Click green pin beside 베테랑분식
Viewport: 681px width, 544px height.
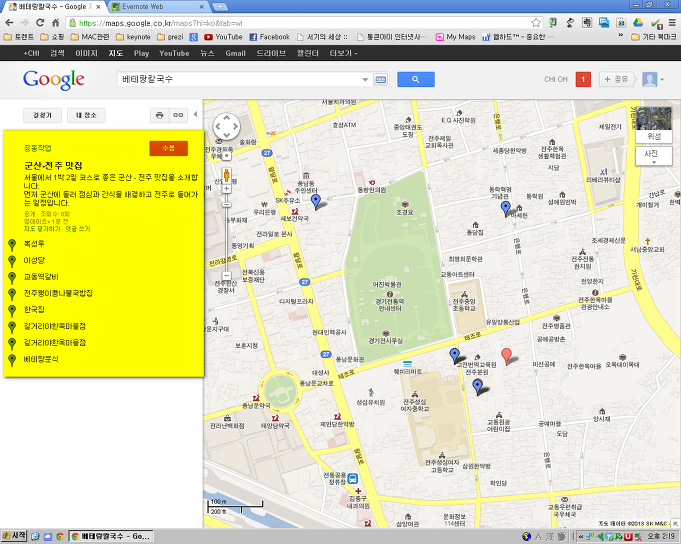pos(12,360)
